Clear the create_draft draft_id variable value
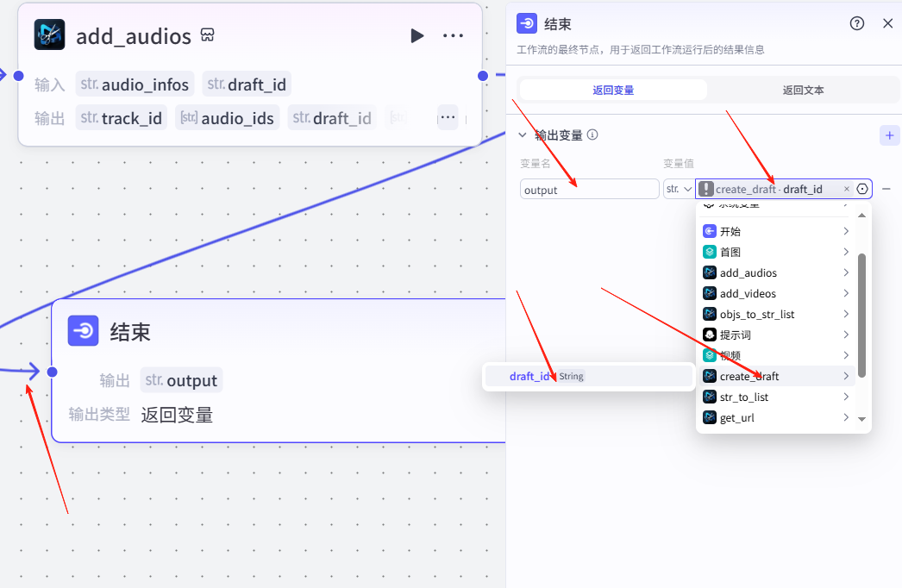 click(x=846, y=189)
